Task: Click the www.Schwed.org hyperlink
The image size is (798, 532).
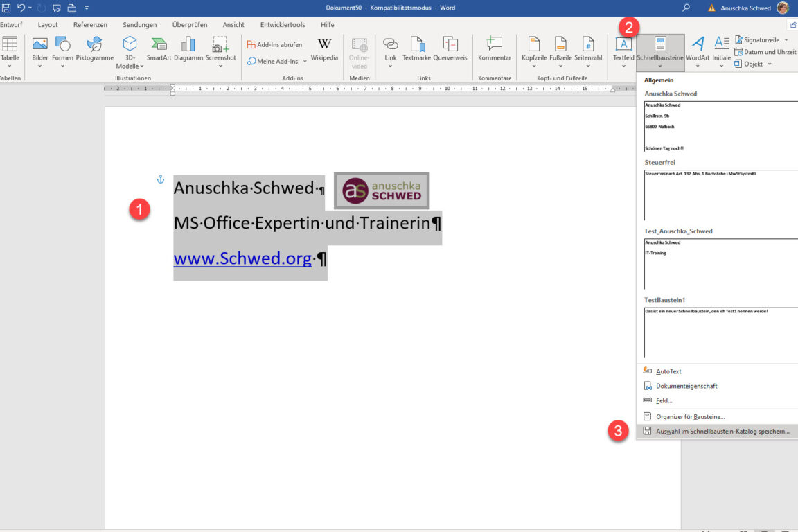Action: [241, 258]
